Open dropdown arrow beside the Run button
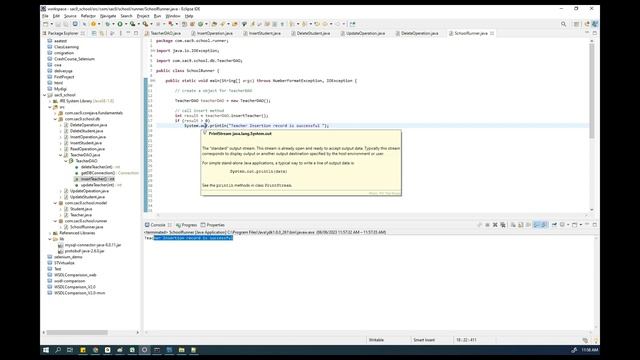The width and height of the screenshot is (640, 360). click(x=126, y=24)
